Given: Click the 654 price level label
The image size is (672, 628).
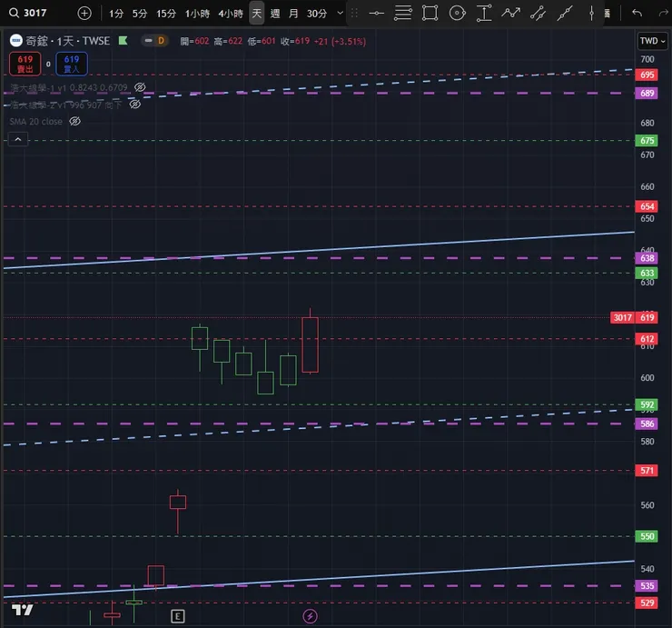Looking at the screenshot, I should coord(647,206).
